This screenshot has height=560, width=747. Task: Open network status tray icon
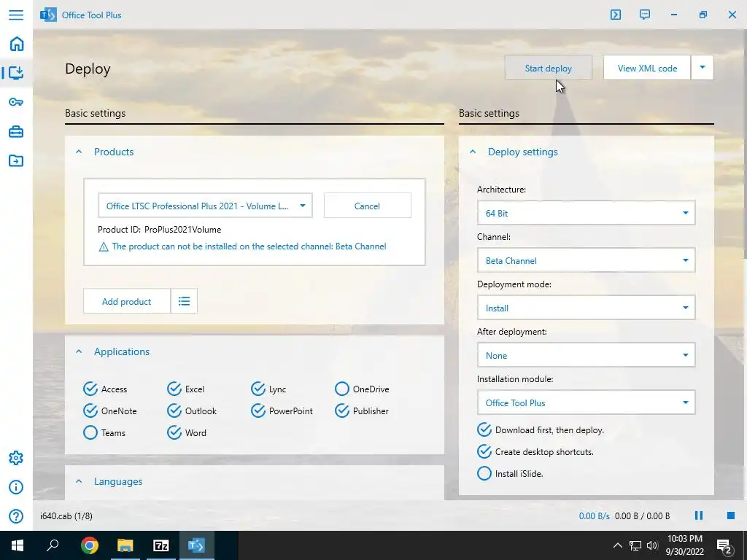[635, 545]
